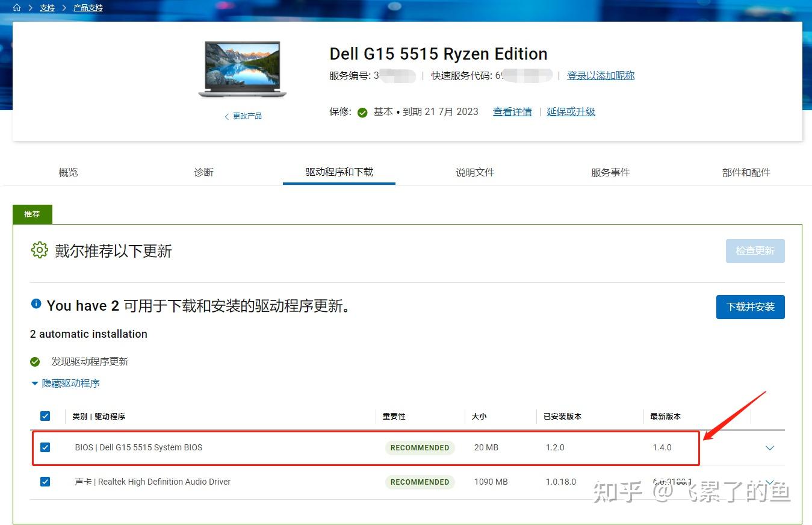Viewport: 812px width, 525px height.
Task: Click the RECOMMENDED badge on the Realtek audio row
Action: [x=420, y=482]
